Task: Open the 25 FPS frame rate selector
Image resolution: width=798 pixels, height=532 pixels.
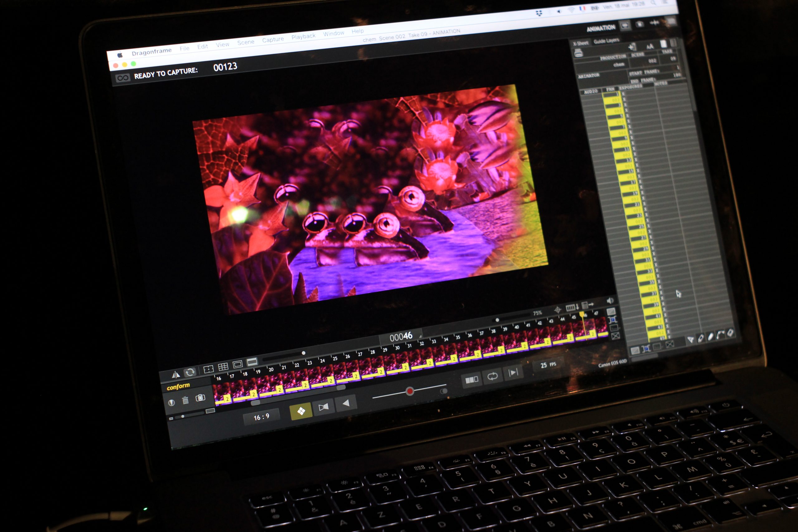Action: 548,365
